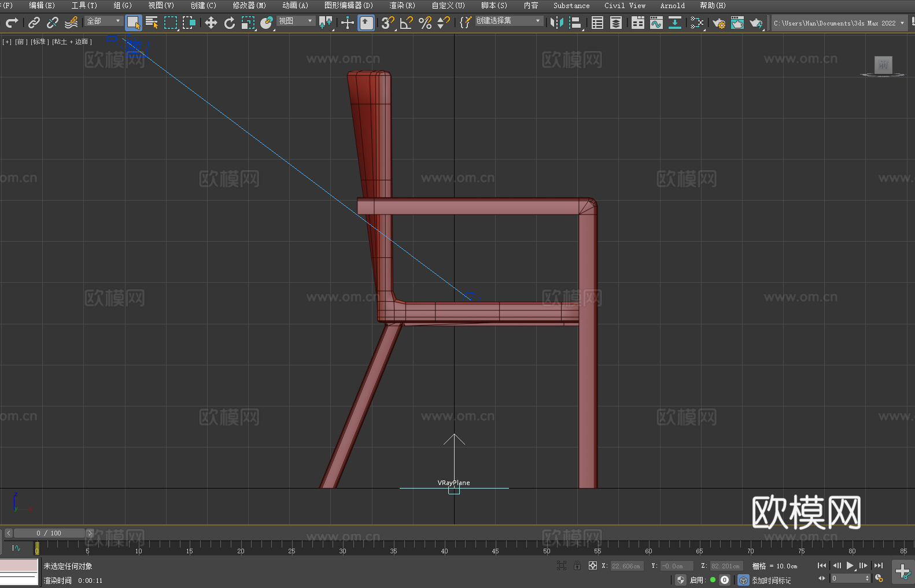This screenshot has height=588, width=915.
Task: Open viewport [粘土 + 边面] display menu
Action: click(x=72, y=42)
